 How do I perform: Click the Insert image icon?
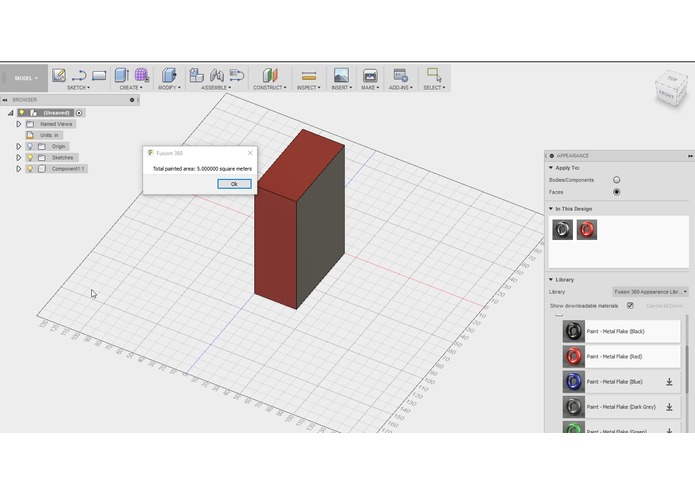pos(341,75)
